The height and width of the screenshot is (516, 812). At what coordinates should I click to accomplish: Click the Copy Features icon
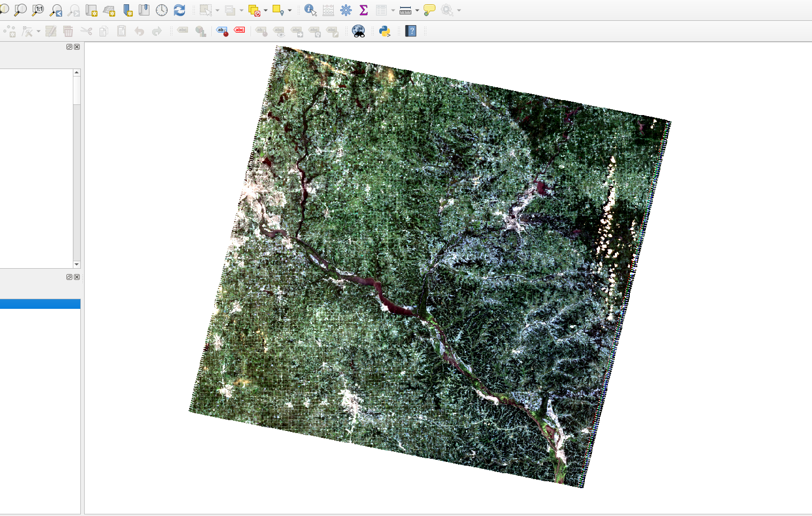pos(104,31)
